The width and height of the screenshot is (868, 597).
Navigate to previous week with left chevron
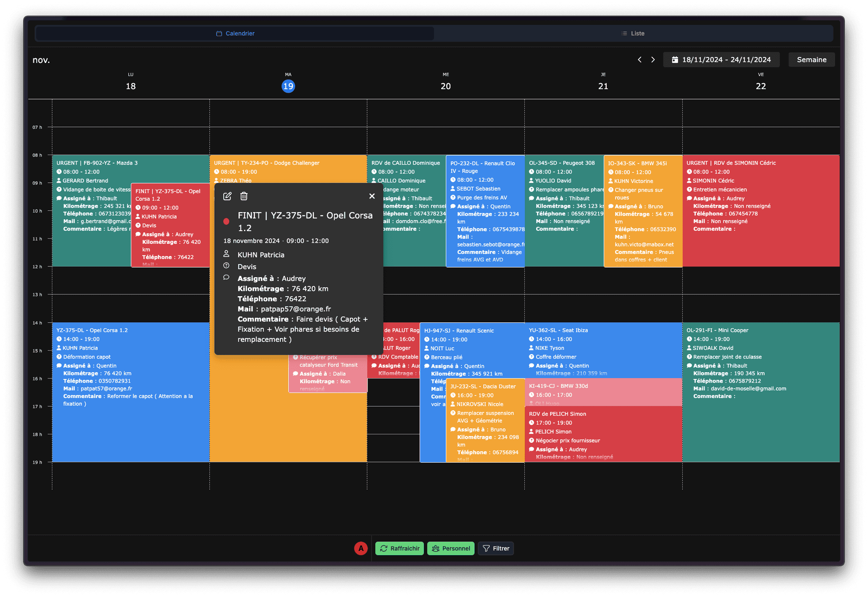pyautogui.click(x=640, y=59)
